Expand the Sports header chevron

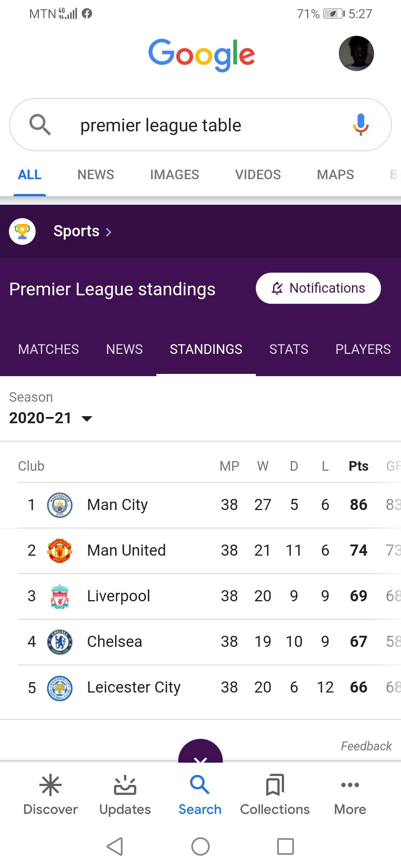[x=109, y=232]
